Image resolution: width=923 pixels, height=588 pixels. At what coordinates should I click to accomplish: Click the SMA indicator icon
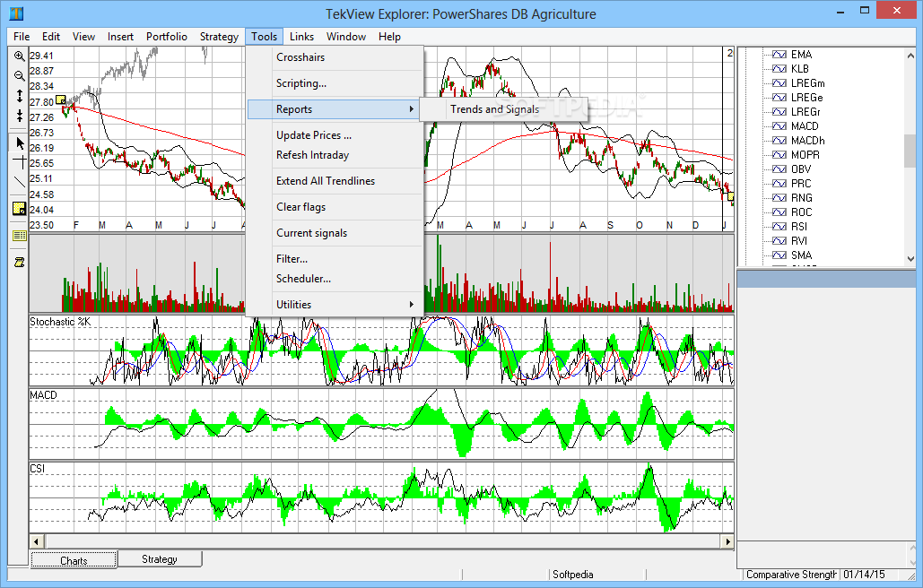779,255
